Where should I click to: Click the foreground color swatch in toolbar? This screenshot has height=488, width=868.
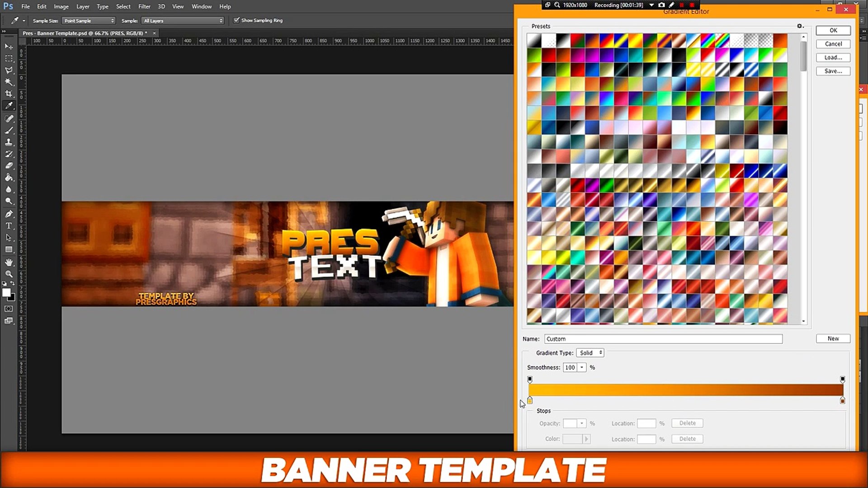[x=6, y=293]
